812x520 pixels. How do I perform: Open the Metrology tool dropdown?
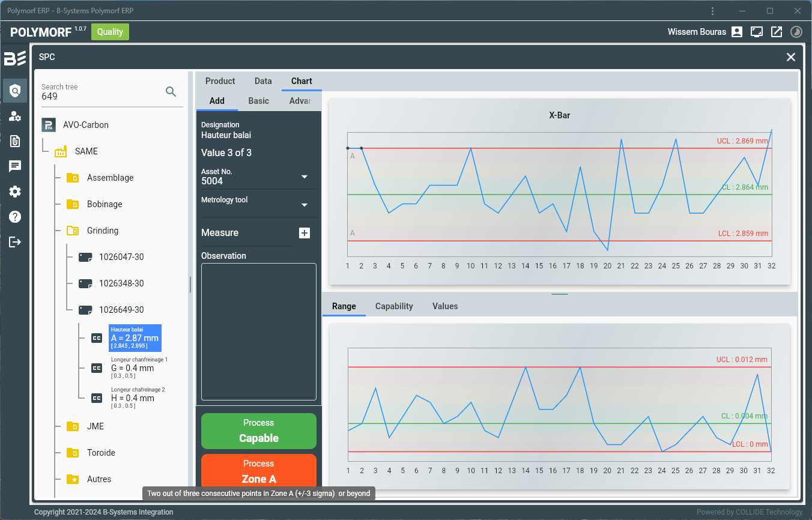(304, 205)
